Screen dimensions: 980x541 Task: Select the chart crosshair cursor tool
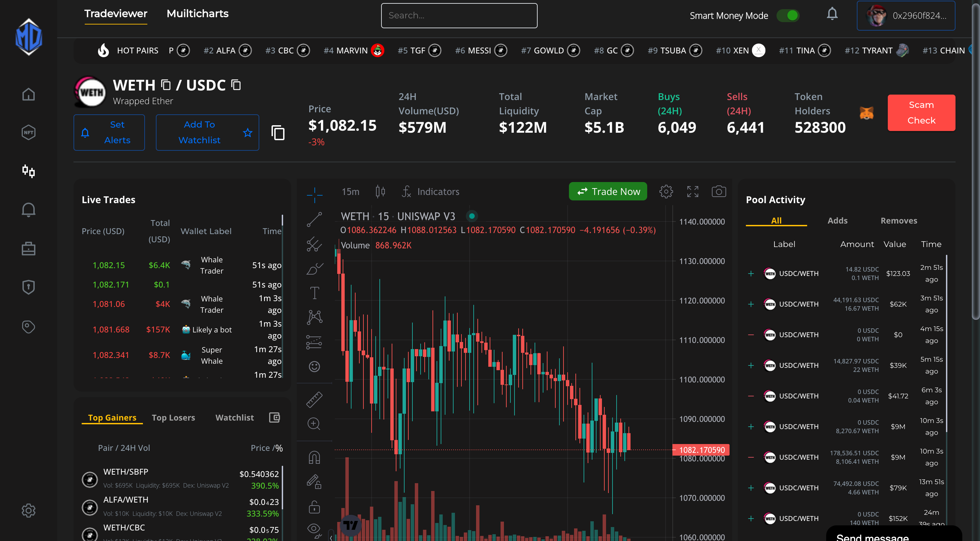tap(315, 195)
